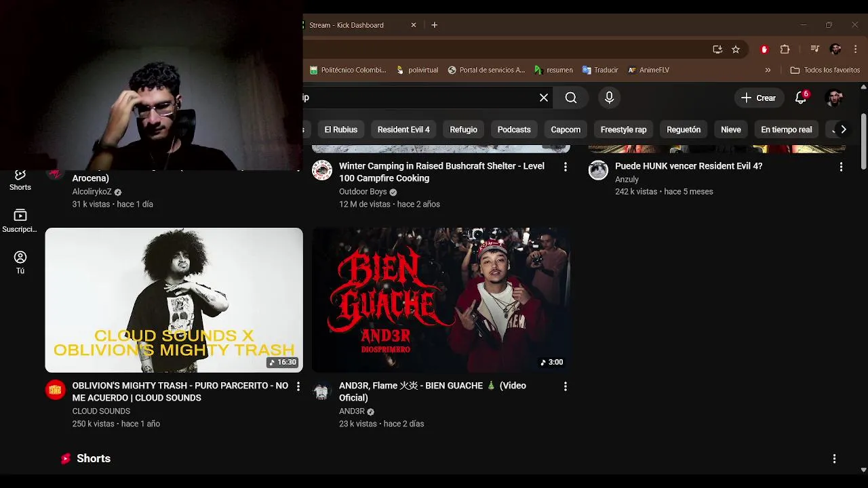This screenshot has width=868, height=488.
Task: Open the Traducir bookmark
Action: (x=600, y=70)
